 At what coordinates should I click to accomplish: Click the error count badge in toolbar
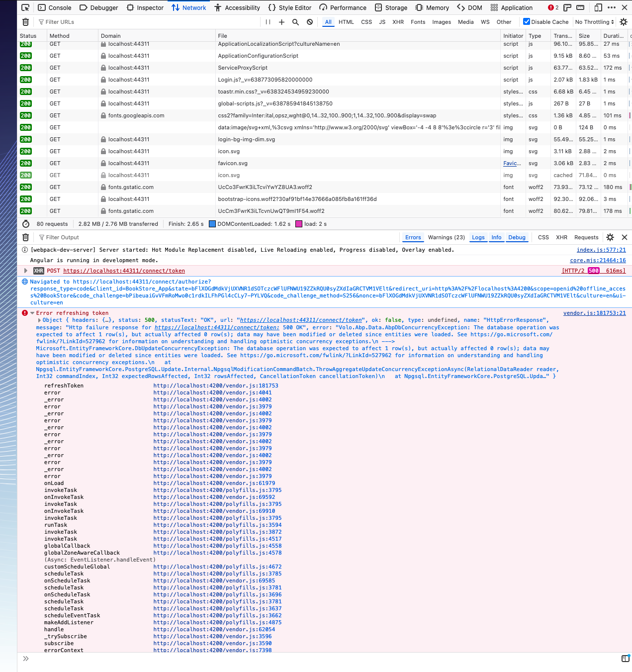(553, 7)
